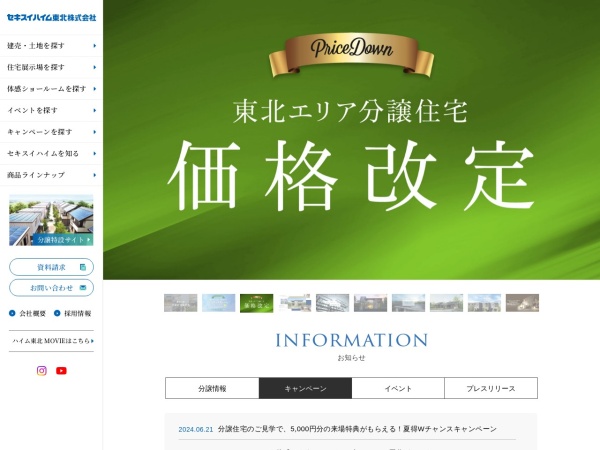Select the eighth slider thumbnail
This screenshot has height=450, width=600.
(447, 303)
